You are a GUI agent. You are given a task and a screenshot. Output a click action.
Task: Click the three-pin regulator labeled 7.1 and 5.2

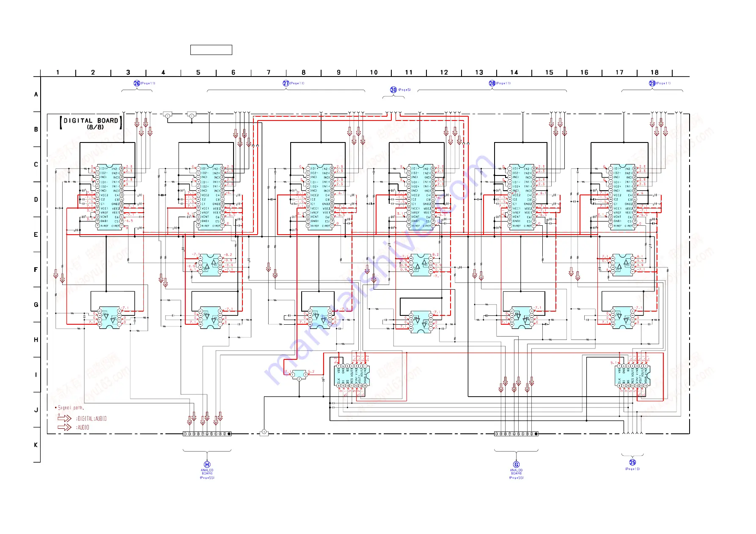click(299, 375)
